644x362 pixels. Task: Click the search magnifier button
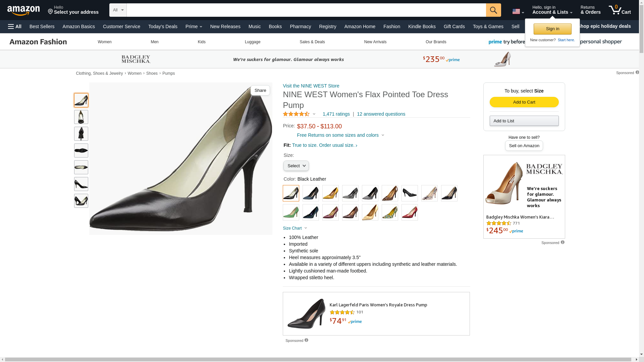tap(493, 10)
